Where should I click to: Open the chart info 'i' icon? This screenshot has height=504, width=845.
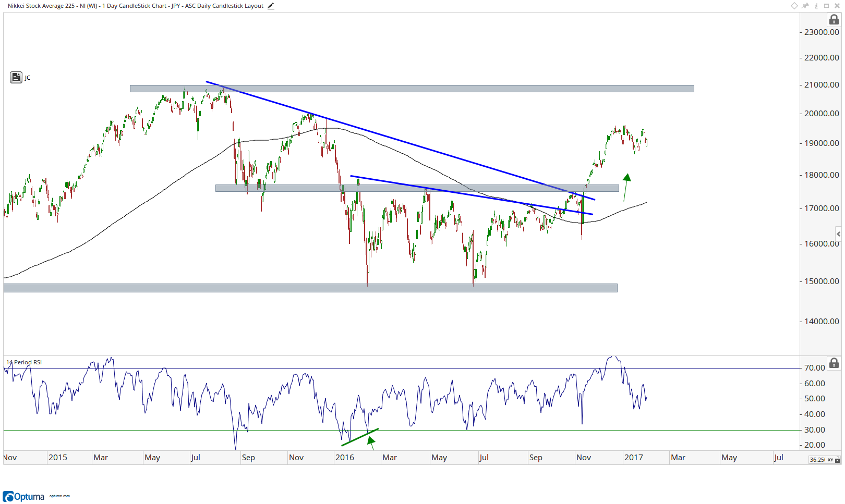click(x=816, y=6)
